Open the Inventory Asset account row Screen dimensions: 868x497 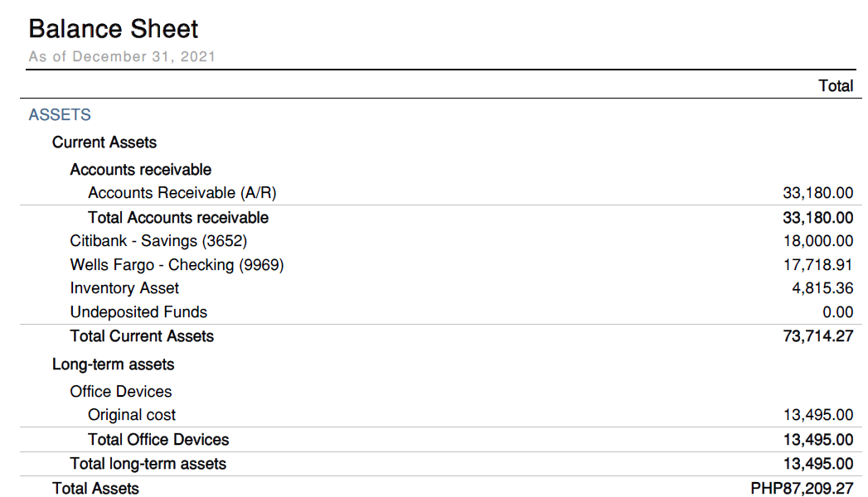tap(124, 288)
